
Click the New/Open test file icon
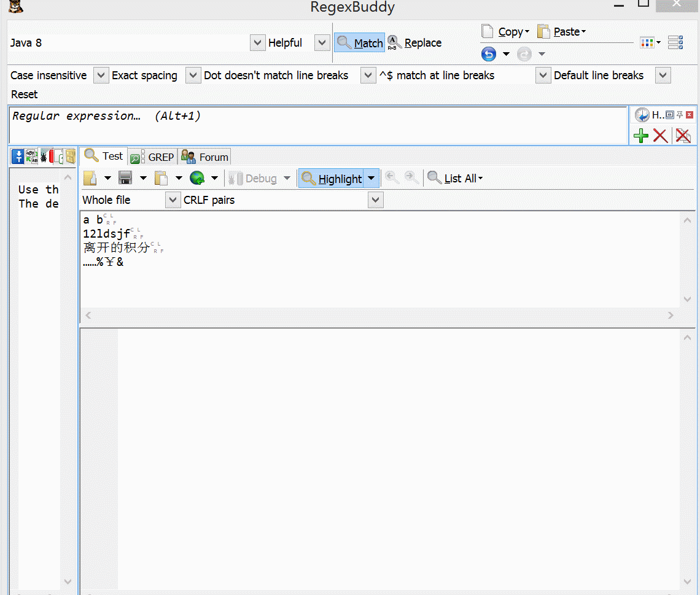pyautogui.click(x=90, y=179)
